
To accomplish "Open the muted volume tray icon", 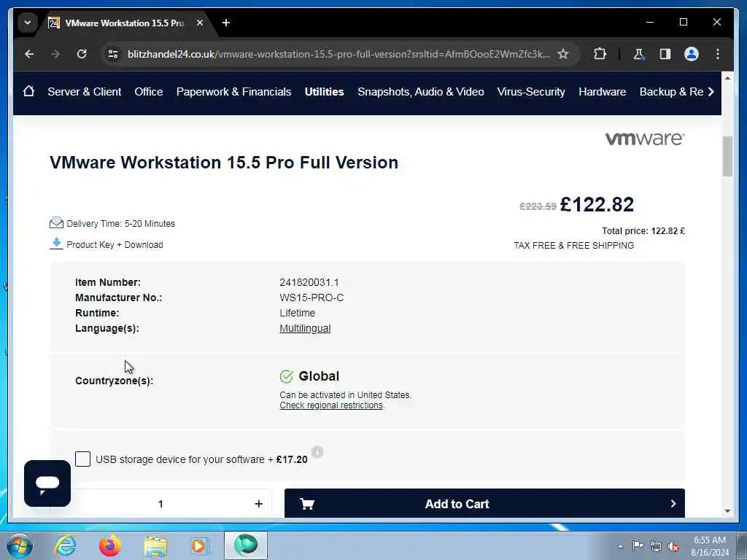I will coord(673,546).
